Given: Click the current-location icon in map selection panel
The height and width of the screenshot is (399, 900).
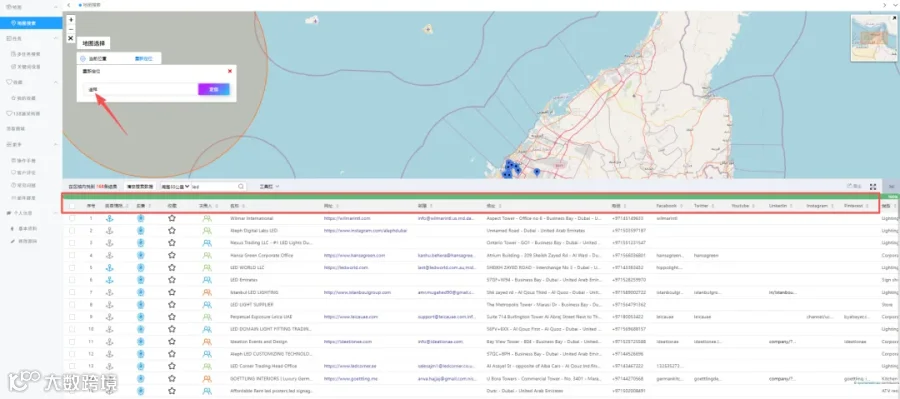Looking at the screenshot, I should pos(83,59).
